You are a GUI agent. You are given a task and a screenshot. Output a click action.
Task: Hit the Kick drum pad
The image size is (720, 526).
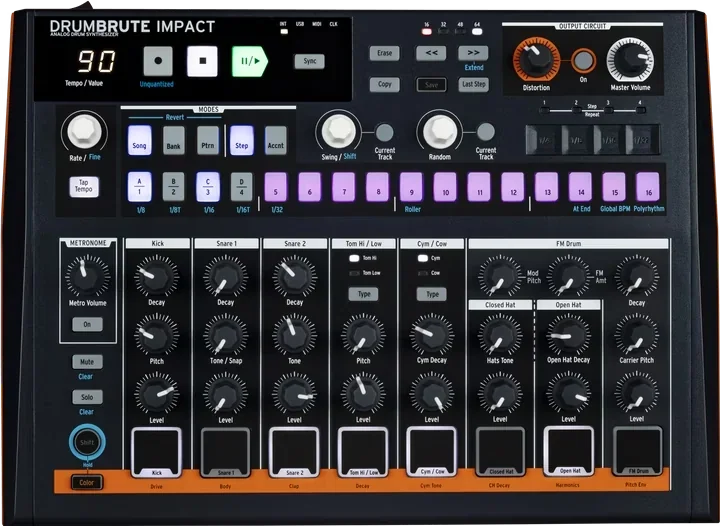[157, 453]
